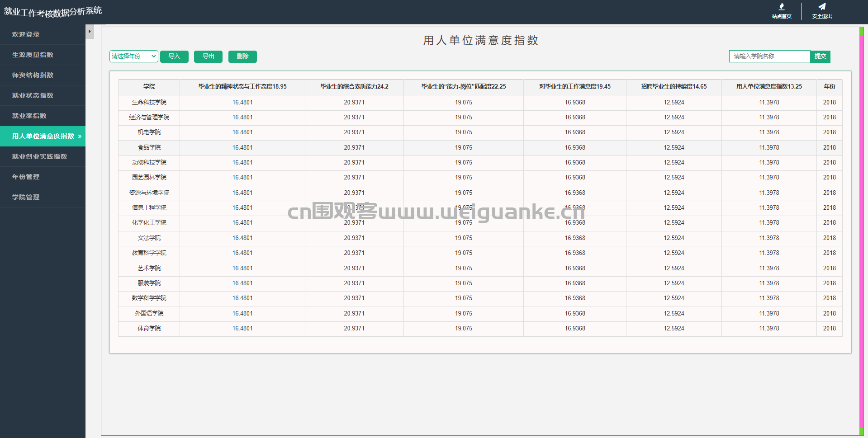Select the 园艺园林学院 row name

click(x=149, y=178)
